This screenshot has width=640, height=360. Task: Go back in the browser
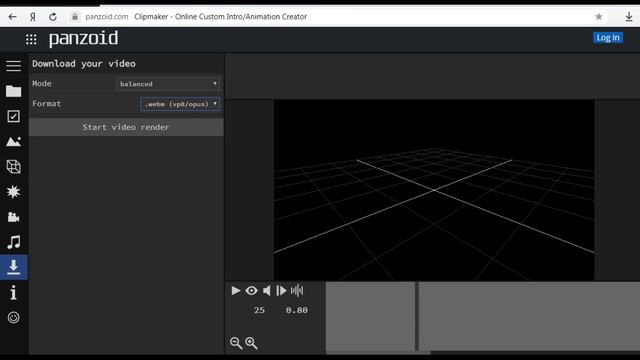click(13, 17)
